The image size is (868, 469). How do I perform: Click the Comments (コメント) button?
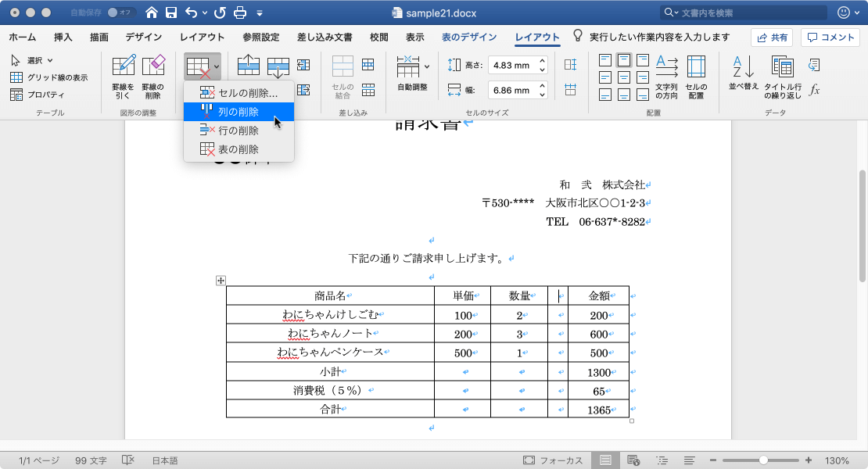pyautogui.click(x=830, y=37)
